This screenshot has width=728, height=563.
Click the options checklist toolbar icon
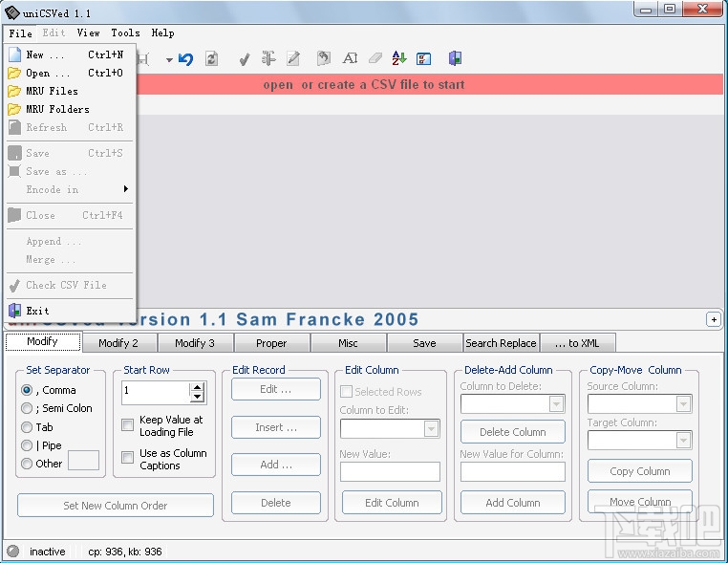click(423, 59)
